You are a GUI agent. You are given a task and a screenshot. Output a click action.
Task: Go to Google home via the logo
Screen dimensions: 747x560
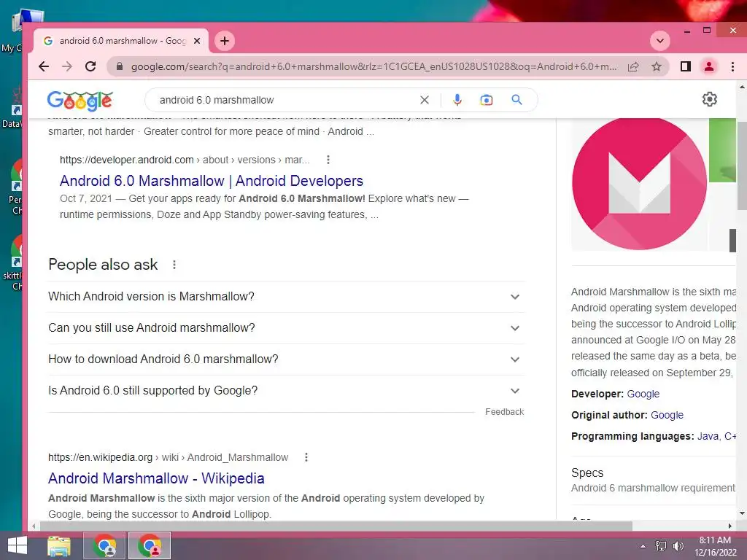click(x=80, y=101)
